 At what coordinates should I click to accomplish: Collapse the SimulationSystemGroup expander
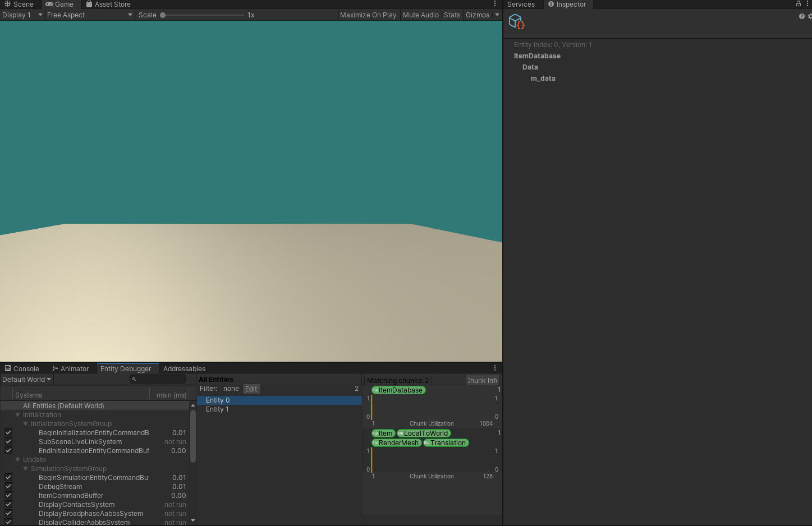[x=26, y=468]
